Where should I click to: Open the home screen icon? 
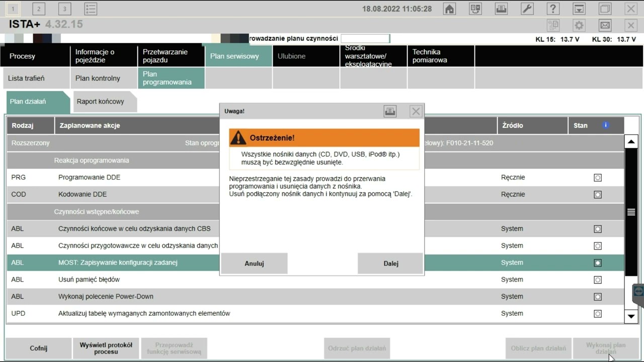coord(449,9)
